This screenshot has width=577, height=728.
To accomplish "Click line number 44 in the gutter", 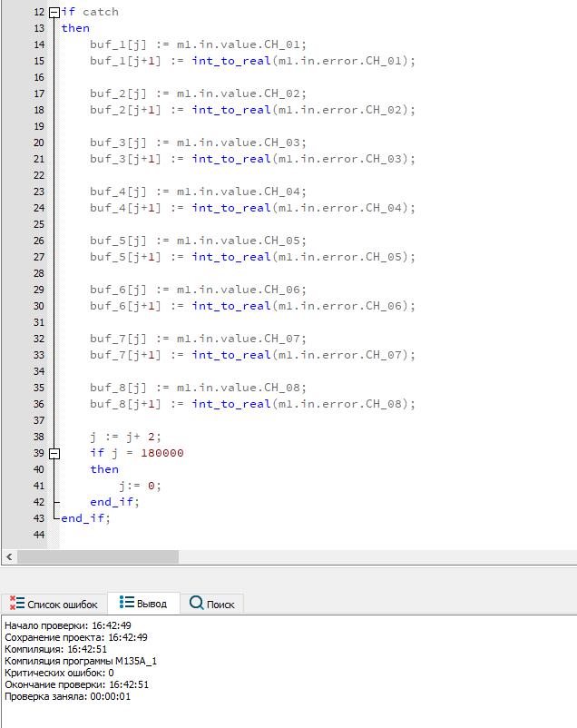I will pyautogui.click(x=38, y=535).
